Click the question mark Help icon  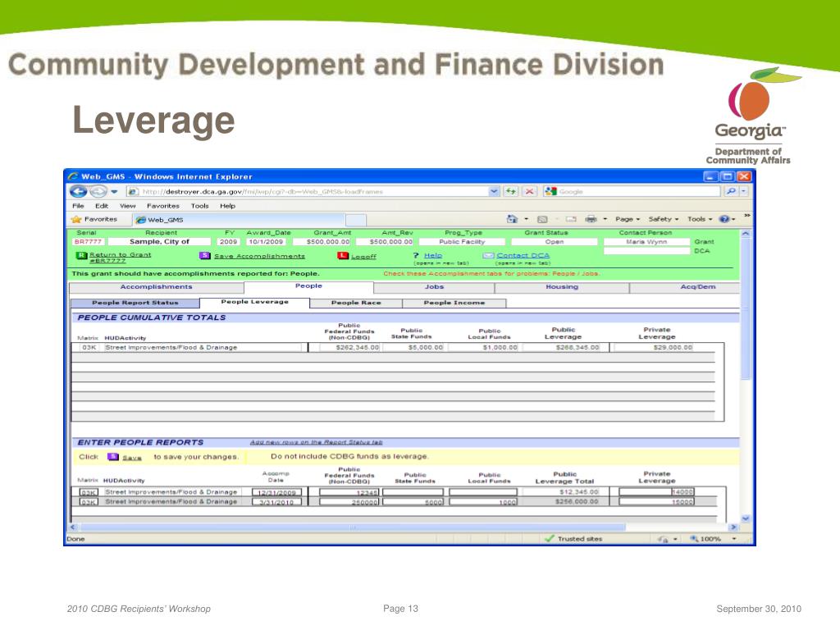click(416, 256)
